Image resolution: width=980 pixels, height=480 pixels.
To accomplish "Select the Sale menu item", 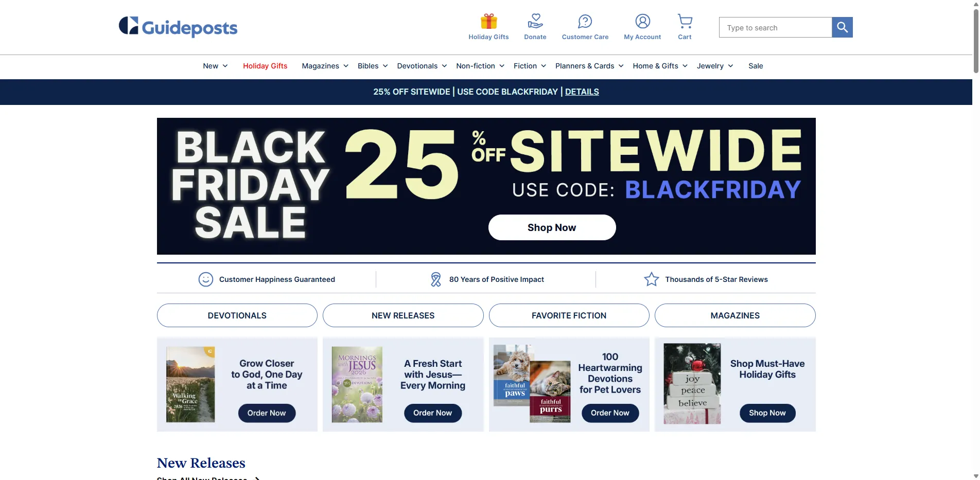I will point(756,66).
